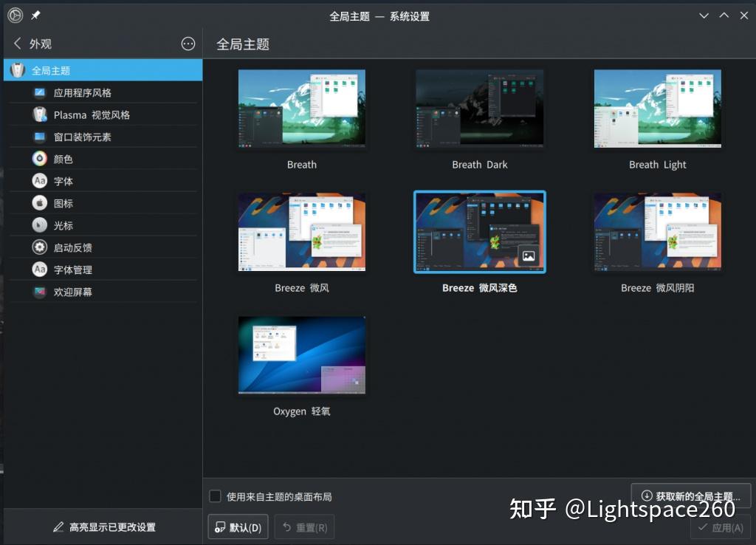Image resolution: width=756 pixels, height=545 pixels.
Task: Click the back arrow beside 外观
Action: [16, 44]
